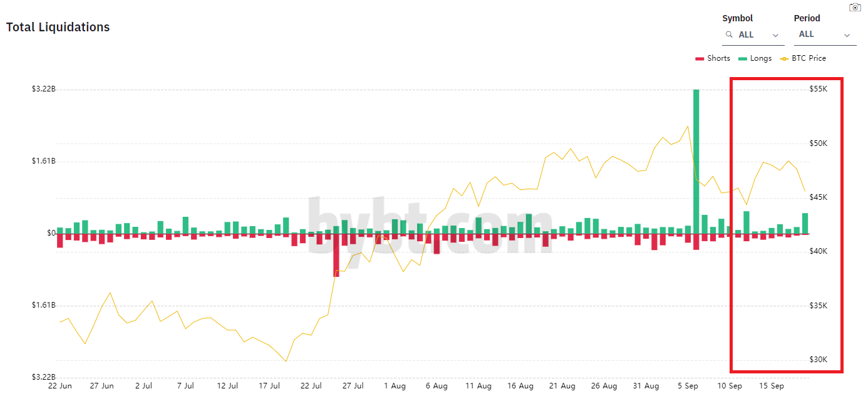Click the 15 Sep x-axis label

tap(772, 386)
